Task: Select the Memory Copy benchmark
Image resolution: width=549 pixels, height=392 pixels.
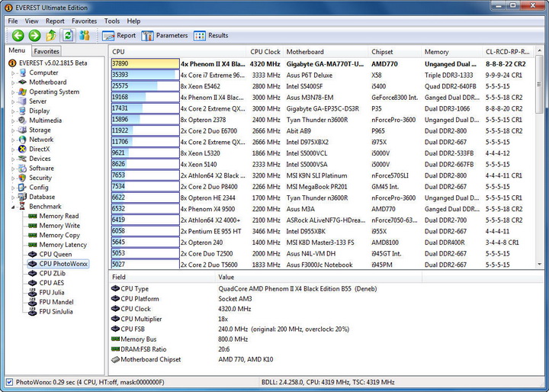Action: click(59, 235)
